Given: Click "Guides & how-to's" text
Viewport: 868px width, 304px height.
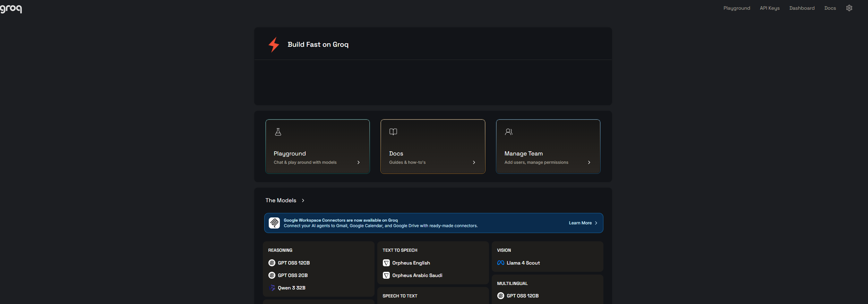Looking at the screenshot, I should (x=407, y=162).
